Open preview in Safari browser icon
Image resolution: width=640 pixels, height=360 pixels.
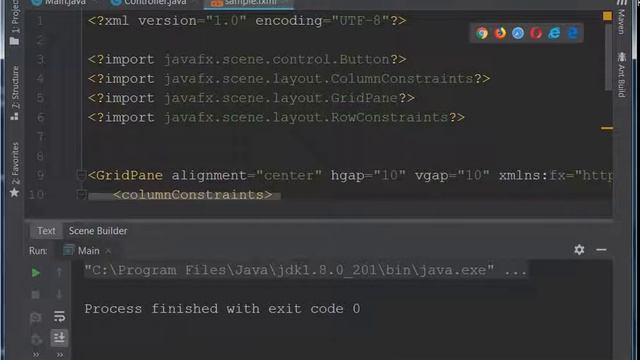[x=518, y=33]
